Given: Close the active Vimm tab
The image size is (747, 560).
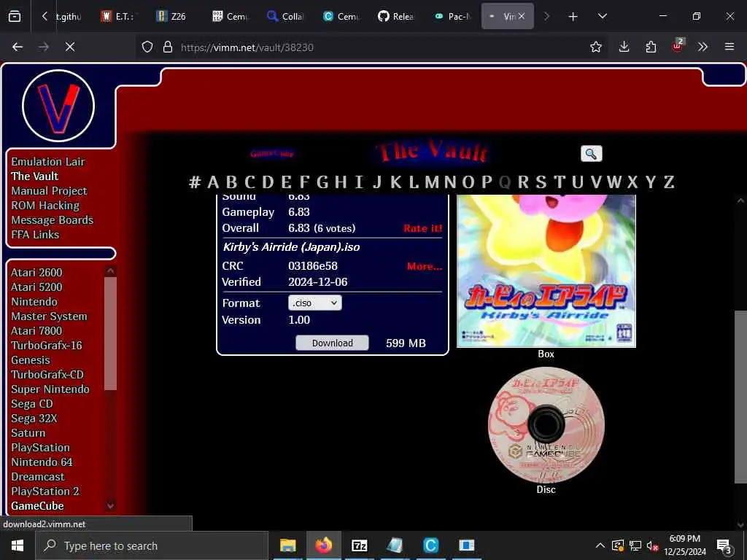Looking at the screenshot, I should [x=521, y=16].
